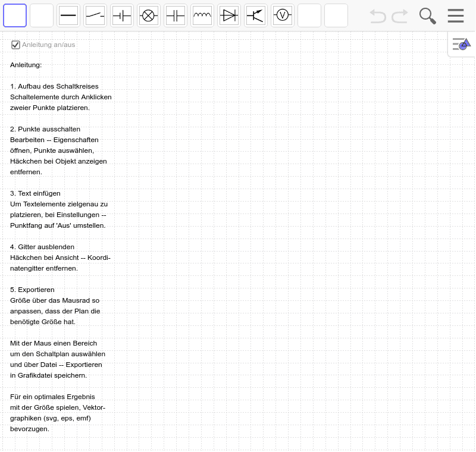Viewport: 476px width, 452px height.
Task: Click 'in Grafikdatei speichern.' line
Action: point(48,375)
